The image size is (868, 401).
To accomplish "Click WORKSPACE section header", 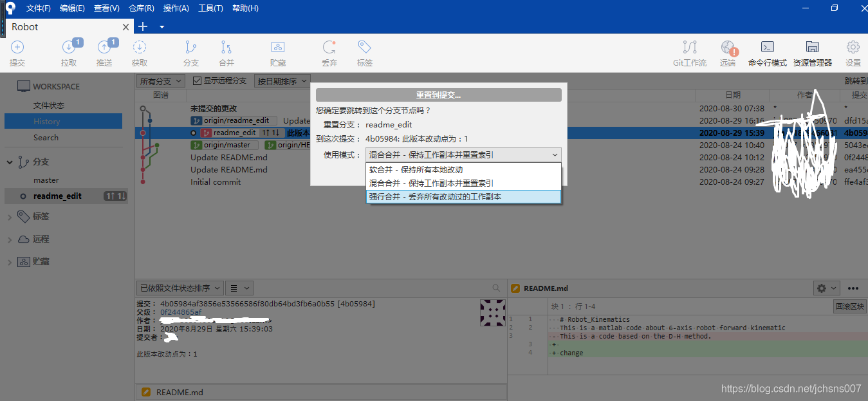I will point(49,86).
